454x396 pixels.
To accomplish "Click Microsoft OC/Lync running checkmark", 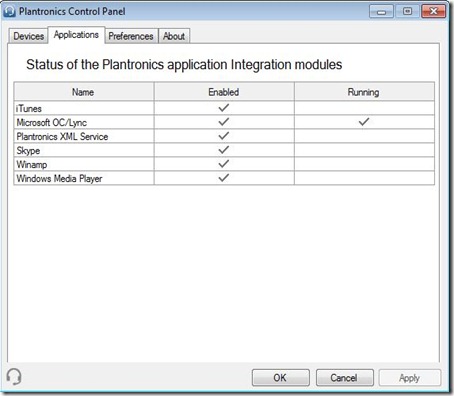I will pos(364,122).
